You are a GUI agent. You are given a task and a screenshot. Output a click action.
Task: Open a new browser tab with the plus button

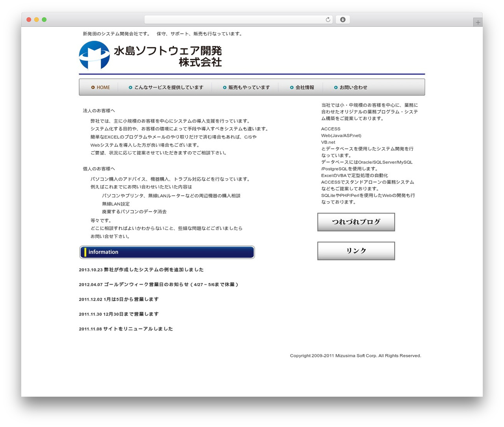478,22
